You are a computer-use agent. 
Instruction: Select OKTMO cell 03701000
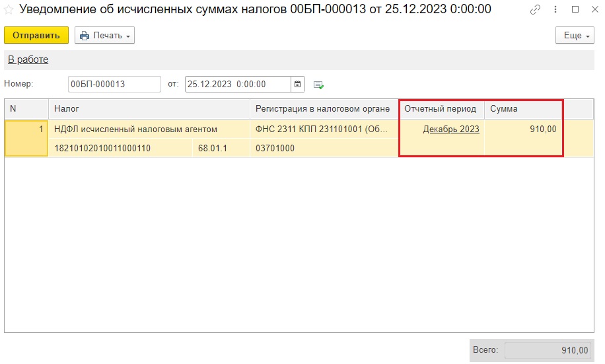[324, 148]
